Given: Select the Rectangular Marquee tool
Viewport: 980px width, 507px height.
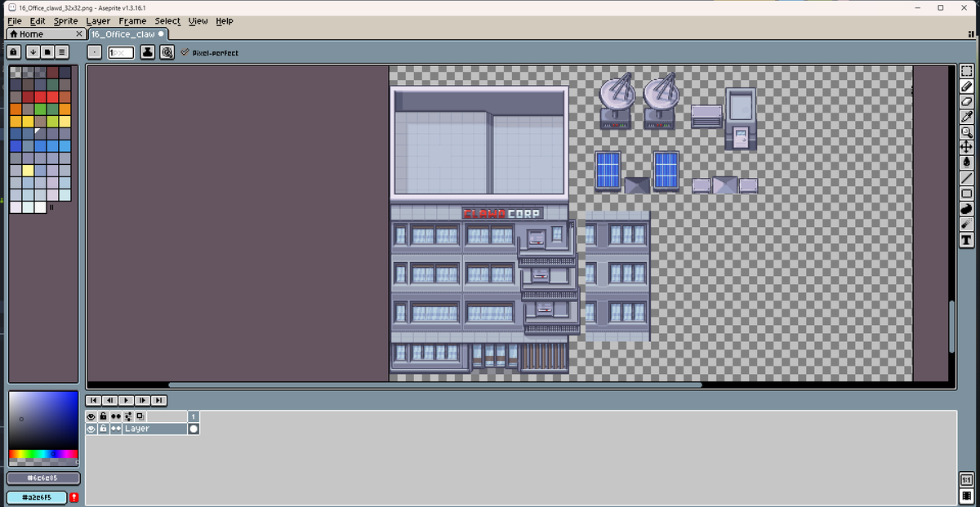Looking at the screenshot, I should tap(967, 70).
